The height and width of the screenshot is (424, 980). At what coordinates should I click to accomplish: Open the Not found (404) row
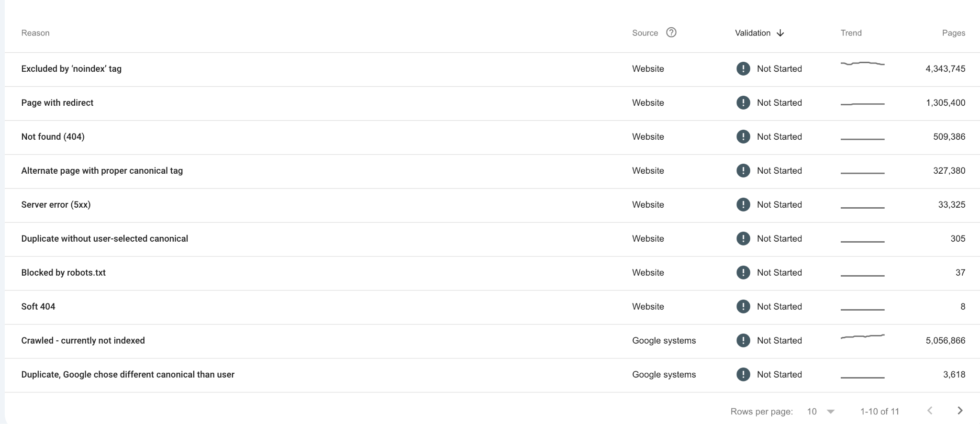click(x=492, y=137)
